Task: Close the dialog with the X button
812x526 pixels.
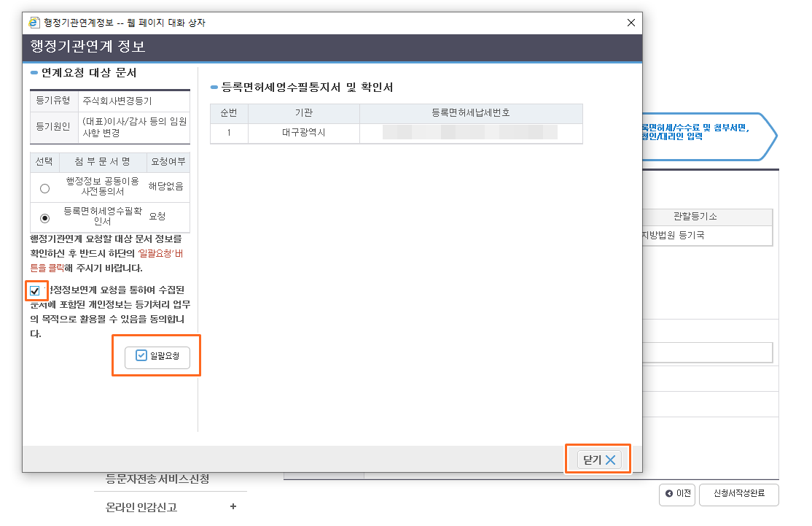Action: click(631, 23)
